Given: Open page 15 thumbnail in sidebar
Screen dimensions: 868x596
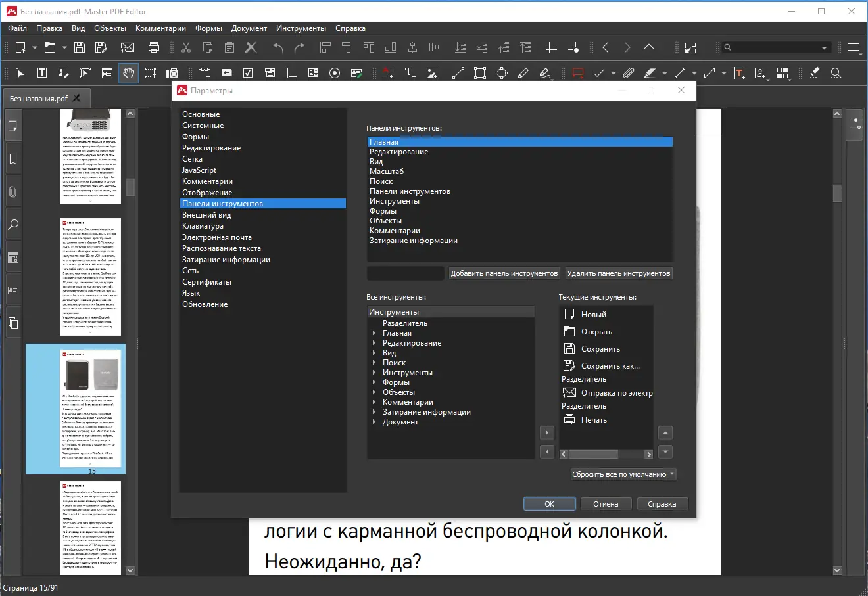Looking at the screenshot, I should (x=75, y=409).
